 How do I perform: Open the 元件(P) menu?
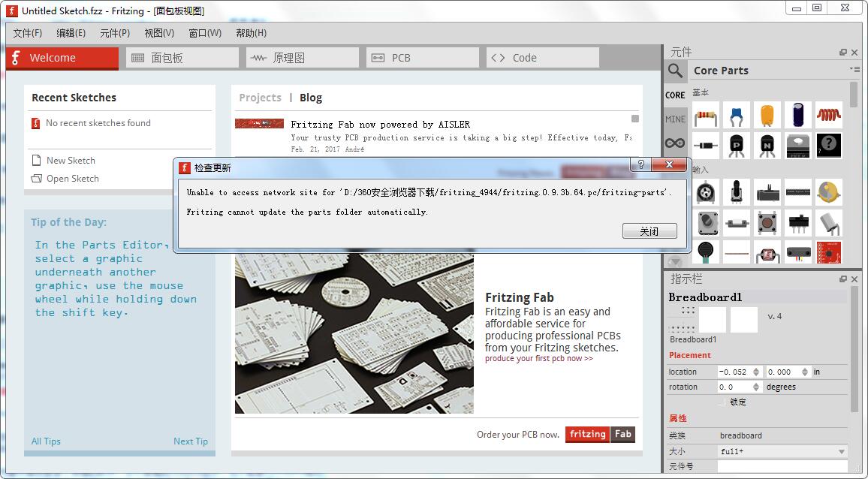point(115,33)
